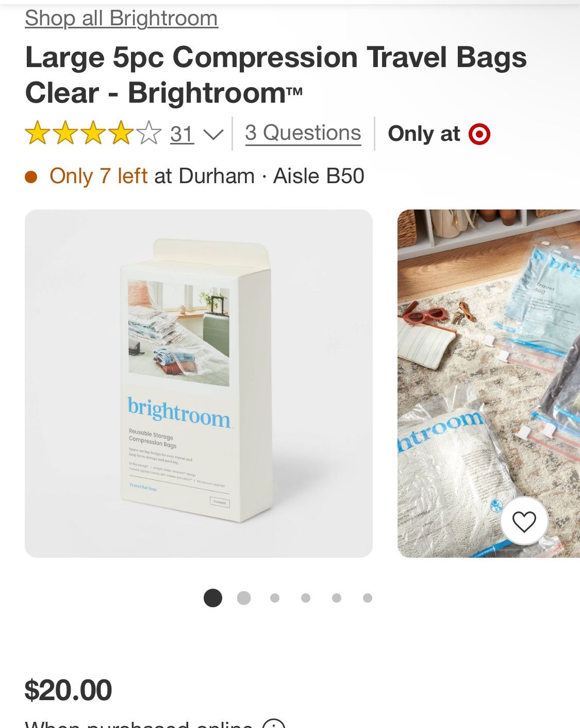The width and height of the screenshot is (580, 728).
Task: Tap the yellow star rating
Action: click(x=93, y=133)
